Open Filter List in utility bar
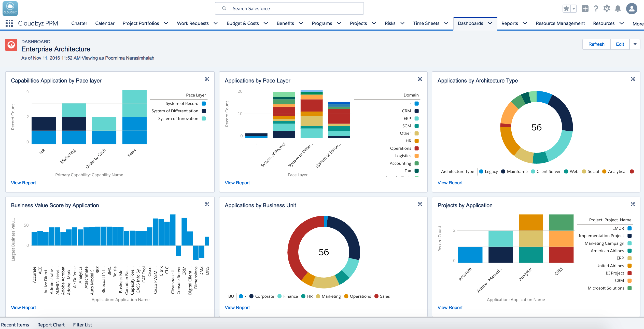Viewport: 644px width, 329px height. [82, 325]
